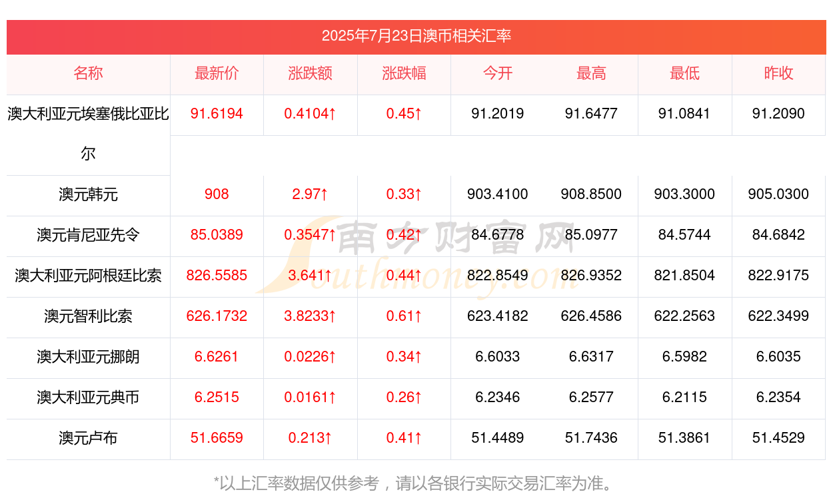Select the 涨跌幅 column header
Viewport: 833px width, 504px height.
404,73
